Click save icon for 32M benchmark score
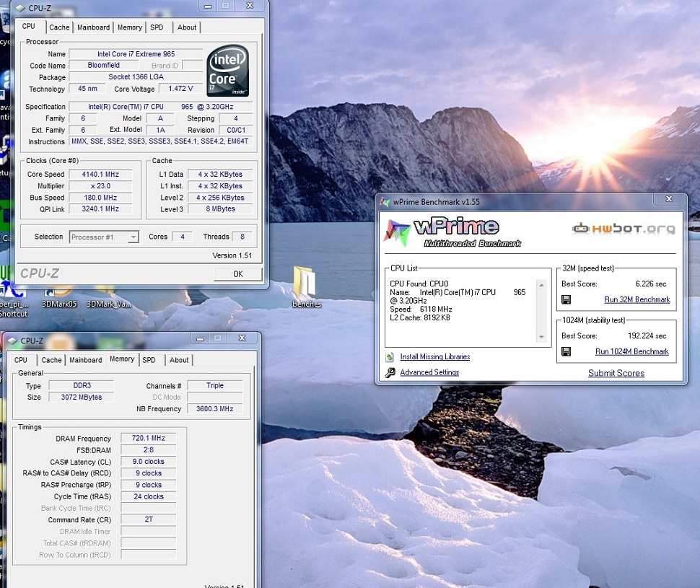Image resolution: width=700 pixels, height=588 pixels. pyautogui.click(x=566, y=299)
